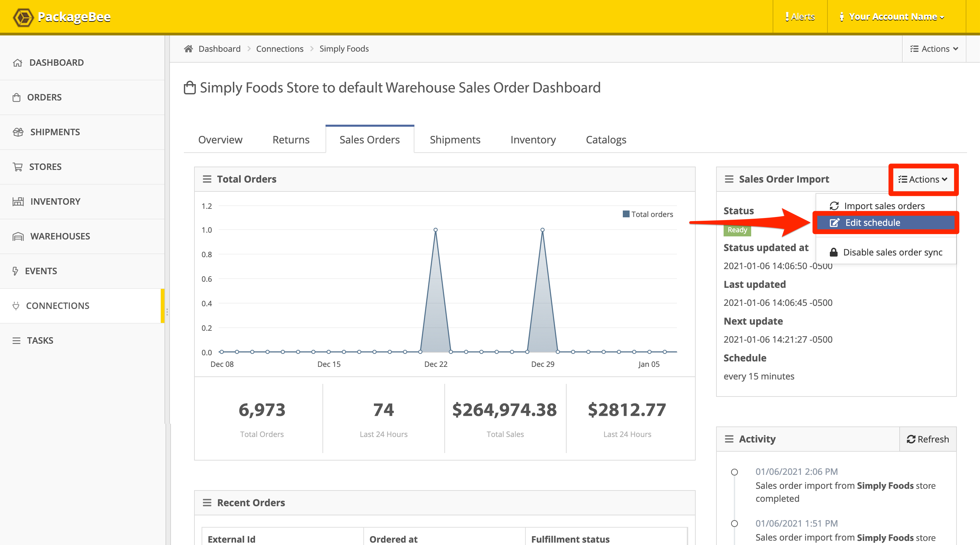The width and height of the screenshot is (980, 545).
Task: Click the green Ready status badge
Action: (737, 230)
